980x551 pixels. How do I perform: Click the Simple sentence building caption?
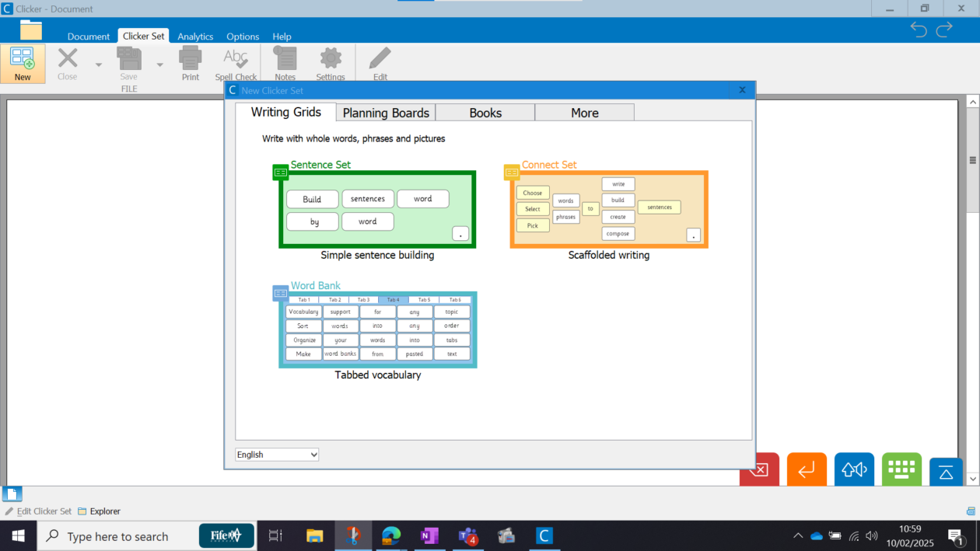point(377,255)
